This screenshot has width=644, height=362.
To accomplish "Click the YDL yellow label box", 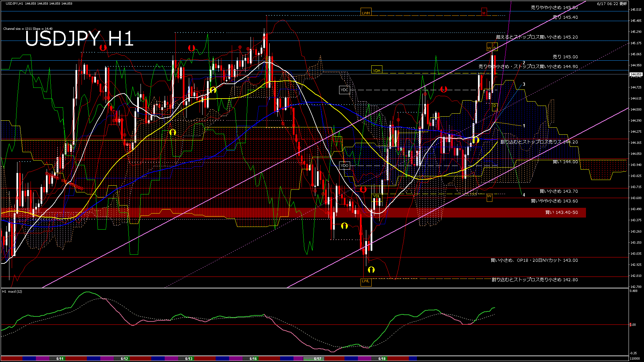I will [x=377, y=196].
